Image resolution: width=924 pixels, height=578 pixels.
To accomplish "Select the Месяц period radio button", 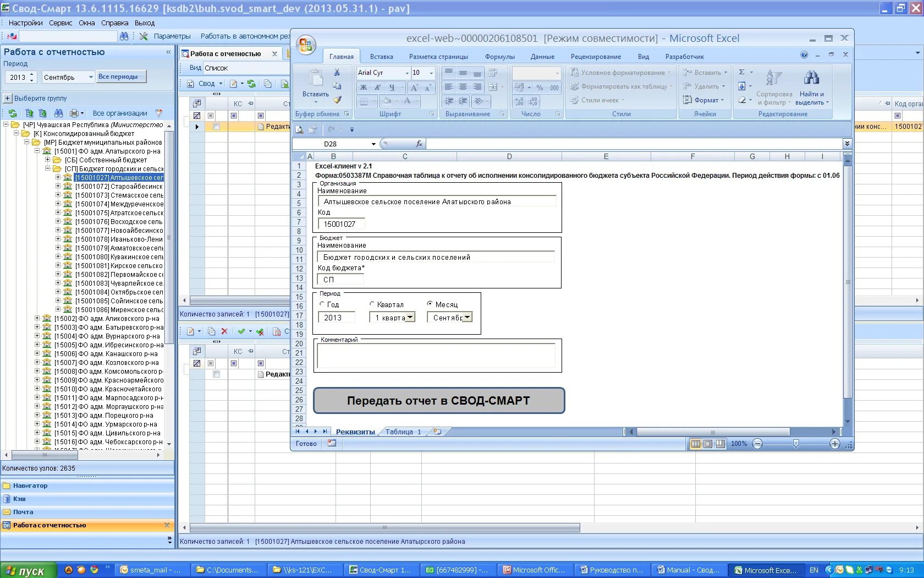I will click(x=430, y=304).
